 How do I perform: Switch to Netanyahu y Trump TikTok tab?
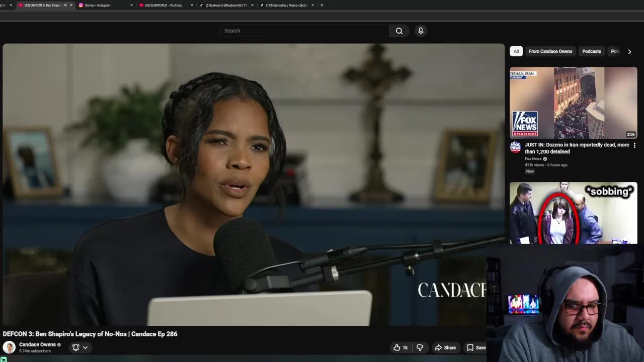click(285, 5)
